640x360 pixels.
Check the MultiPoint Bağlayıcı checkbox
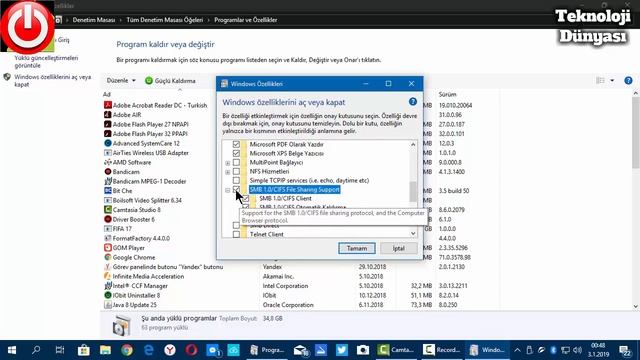[x=236, y=162]
